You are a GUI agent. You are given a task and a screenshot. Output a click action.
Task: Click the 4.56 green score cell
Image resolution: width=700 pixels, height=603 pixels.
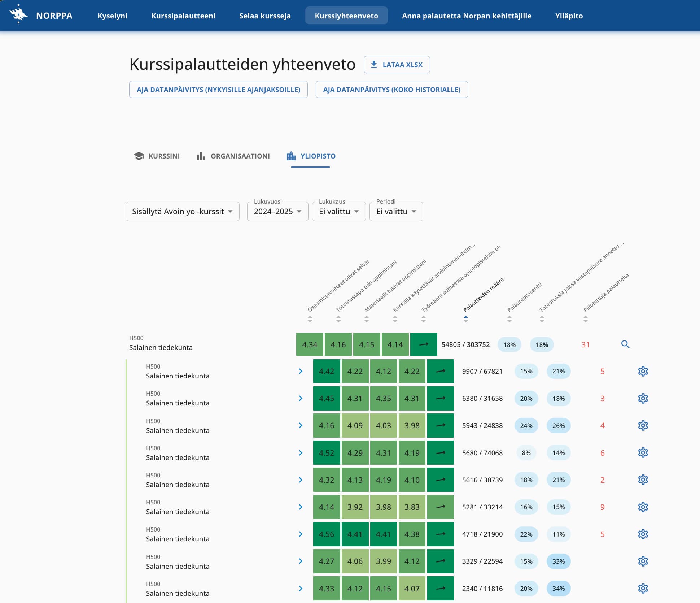[326, 534]
